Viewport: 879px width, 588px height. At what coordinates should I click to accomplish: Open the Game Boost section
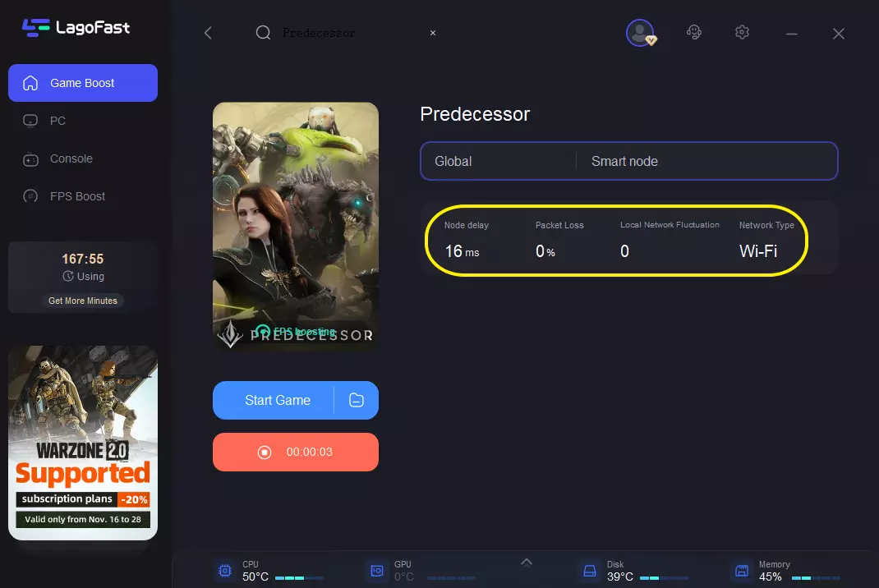tap(83, 83)
